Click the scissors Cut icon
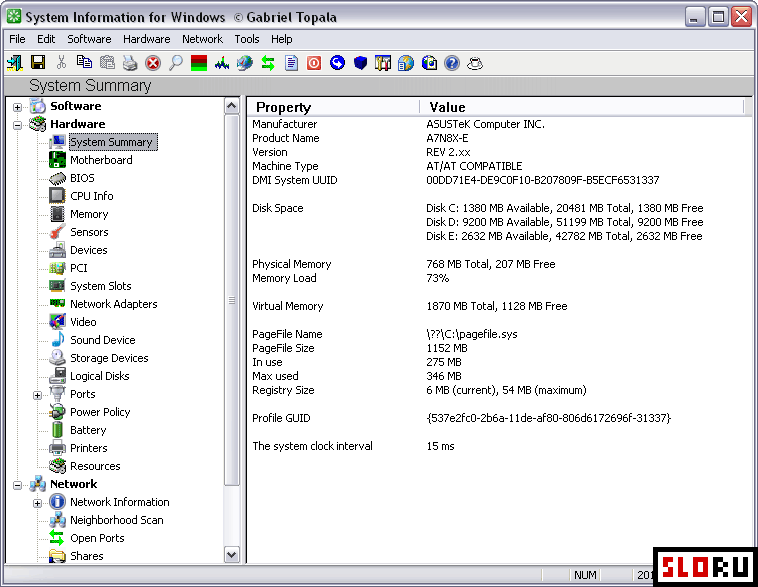This screenshot has height=587, width=758. tap(61, 62)
